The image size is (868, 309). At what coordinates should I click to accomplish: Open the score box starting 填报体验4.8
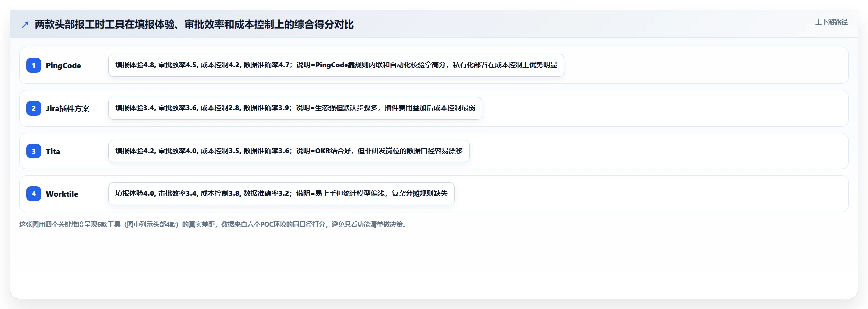coord(336,65)
